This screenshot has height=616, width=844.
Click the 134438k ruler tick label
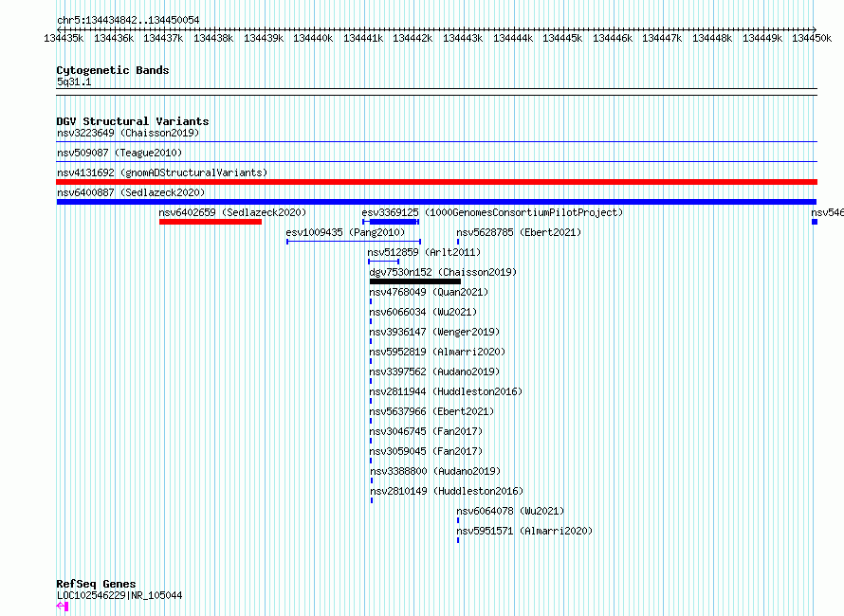click(x=213, y=38)
